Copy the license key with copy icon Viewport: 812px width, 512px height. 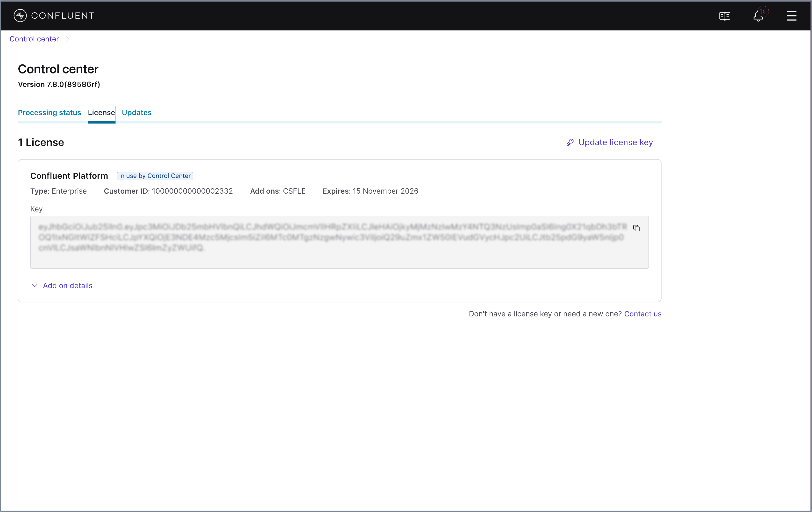pos(636,228)
